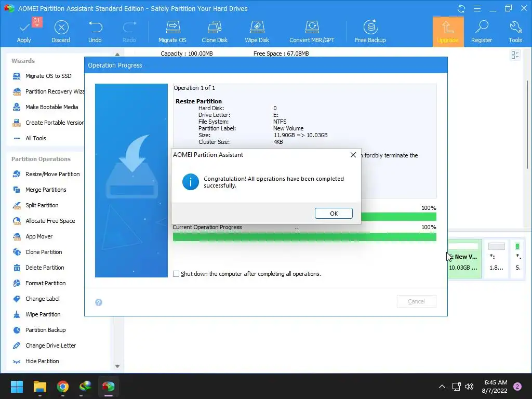Open Clone Disk from toolbar
Image resolution: width=532 pixels, height=399 pixels.
pos(215,31)
